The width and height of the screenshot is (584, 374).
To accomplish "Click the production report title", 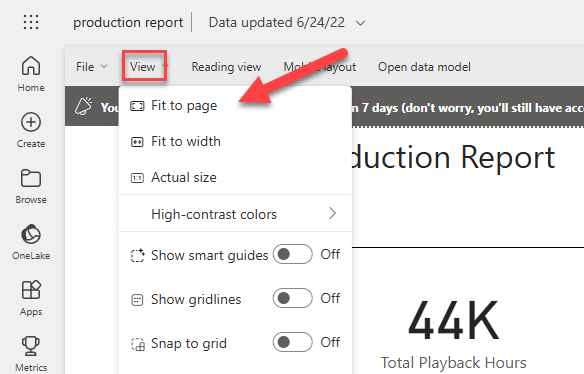I will point(128,23).
